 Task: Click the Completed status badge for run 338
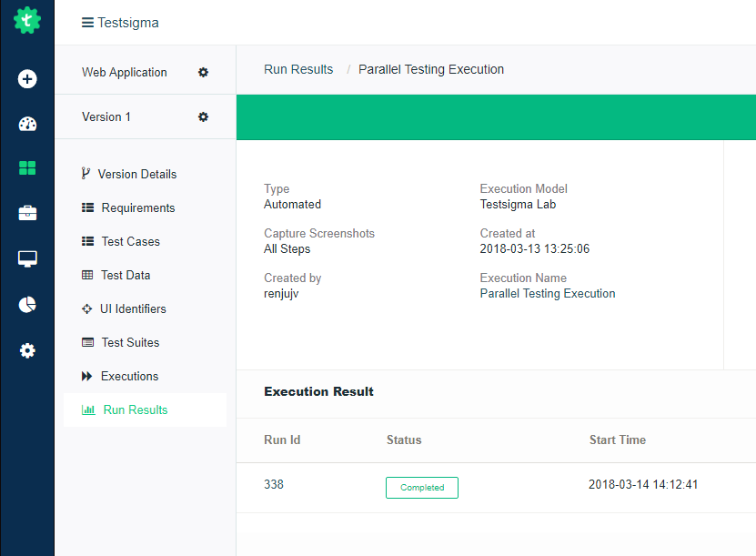coord(422,488)
